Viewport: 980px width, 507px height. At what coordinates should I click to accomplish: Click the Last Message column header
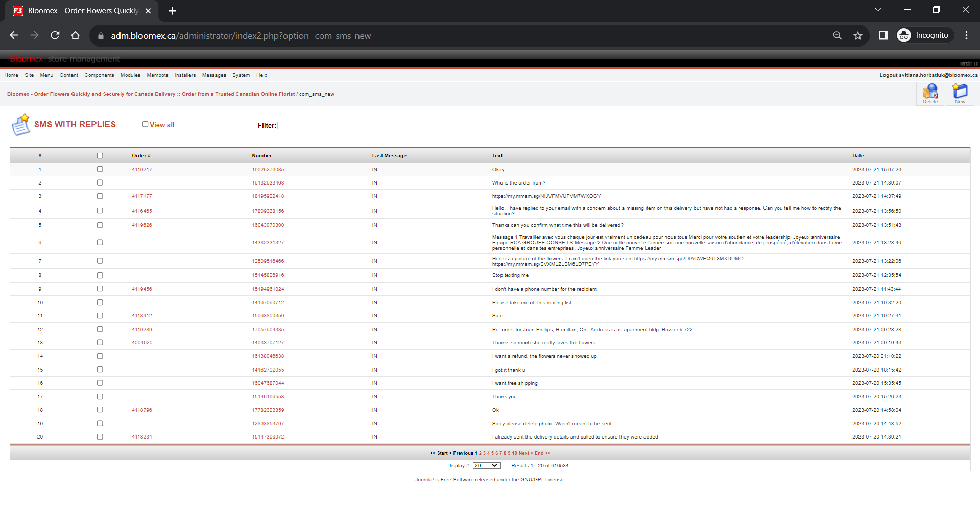[x=389, y=156]
